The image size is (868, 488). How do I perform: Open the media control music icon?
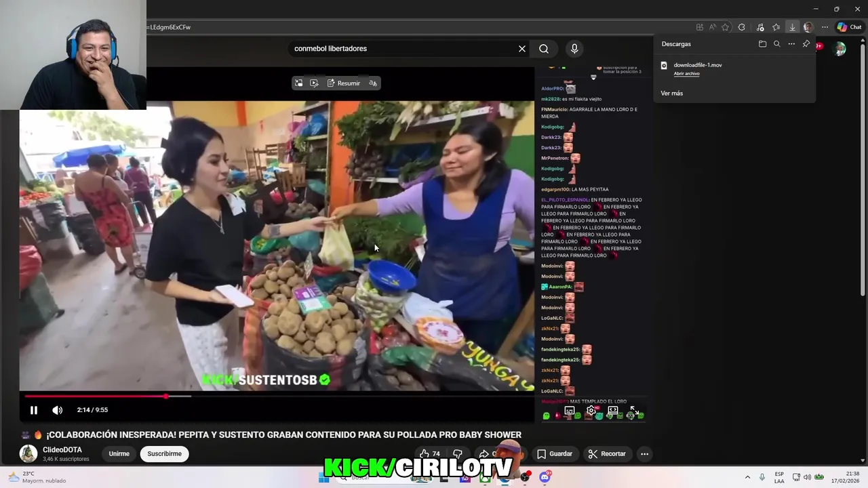(x=760, y=27)
